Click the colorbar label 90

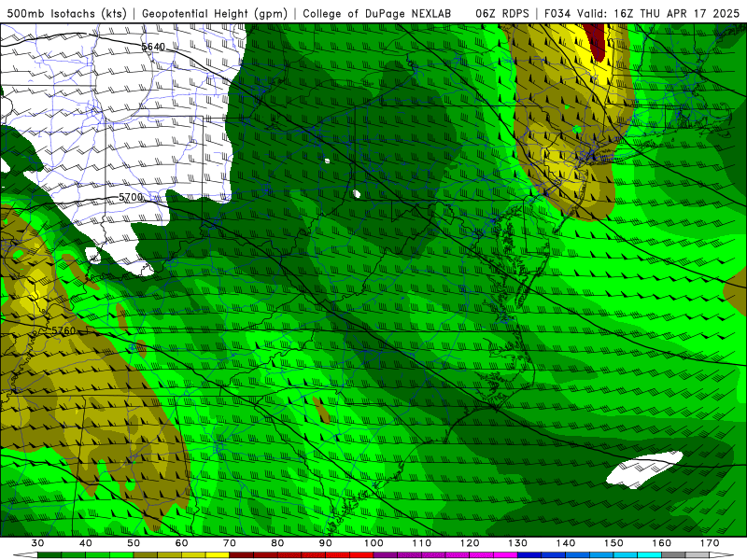coord(325,543)
